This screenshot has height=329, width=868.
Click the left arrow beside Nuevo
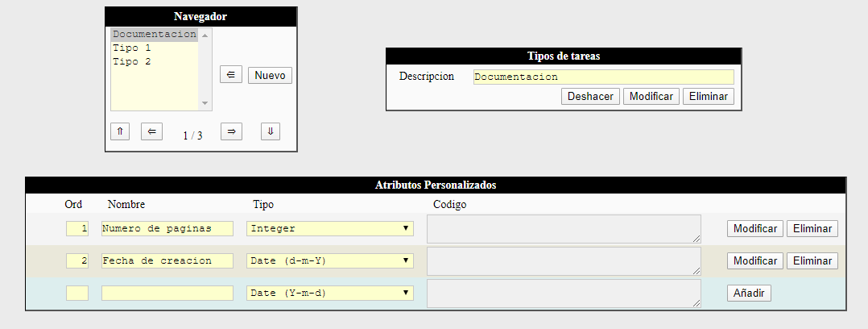pos(231,75)
